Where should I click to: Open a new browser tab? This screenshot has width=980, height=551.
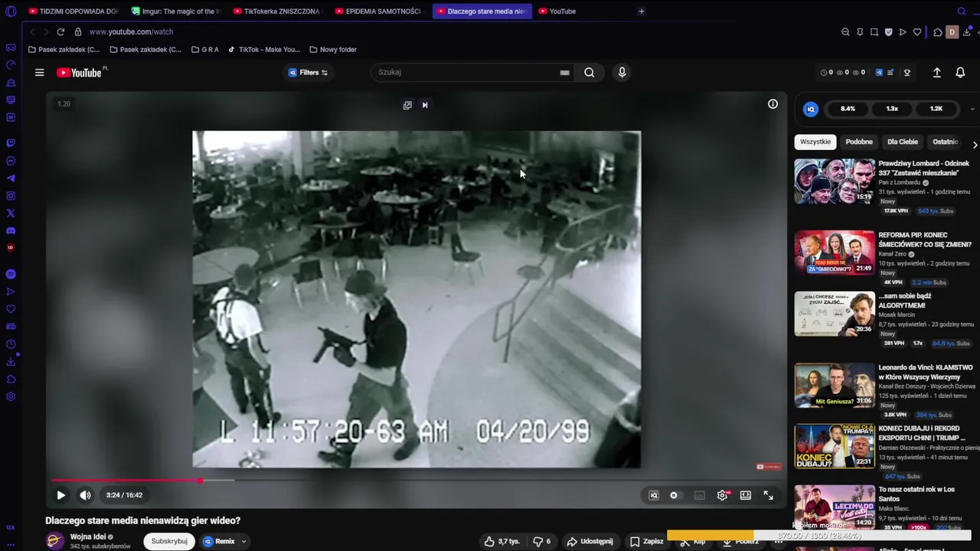click(x=642, y=11)
